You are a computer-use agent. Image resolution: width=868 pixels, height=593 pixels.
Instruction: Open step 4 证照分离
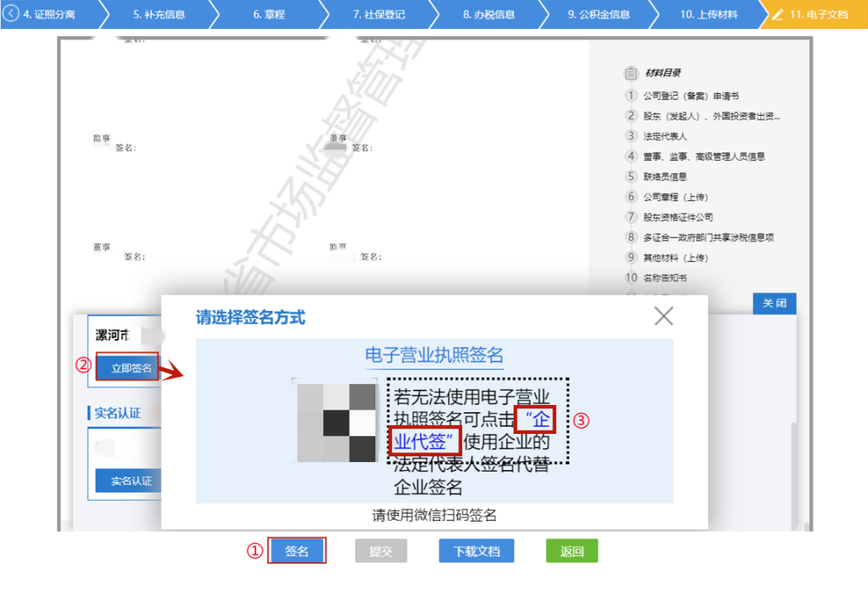click(x=50, y=14)
